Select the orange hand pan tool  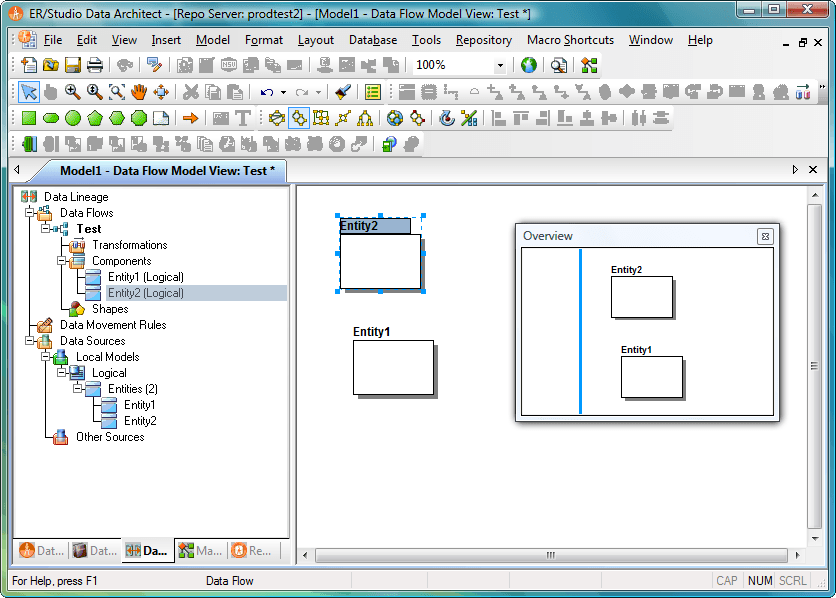tap(139, 92)
